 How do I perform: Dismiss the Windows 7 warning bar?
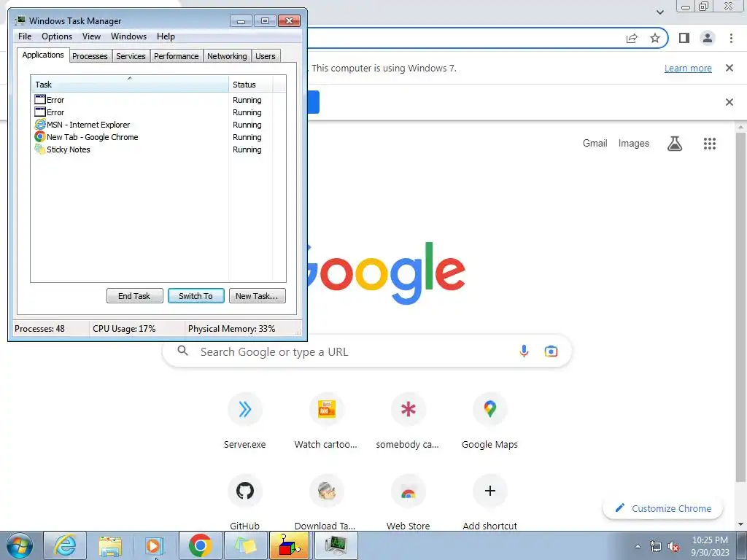(729, 68)
